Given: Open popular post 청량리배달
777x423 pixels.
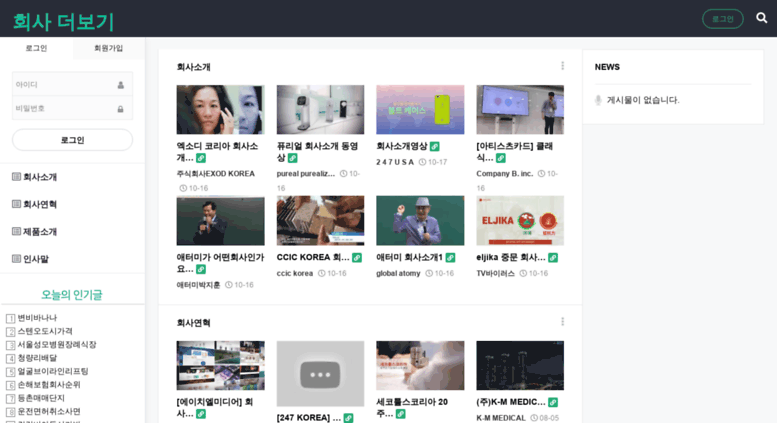Looking at the screenshot, I should [x=37, y=358].
